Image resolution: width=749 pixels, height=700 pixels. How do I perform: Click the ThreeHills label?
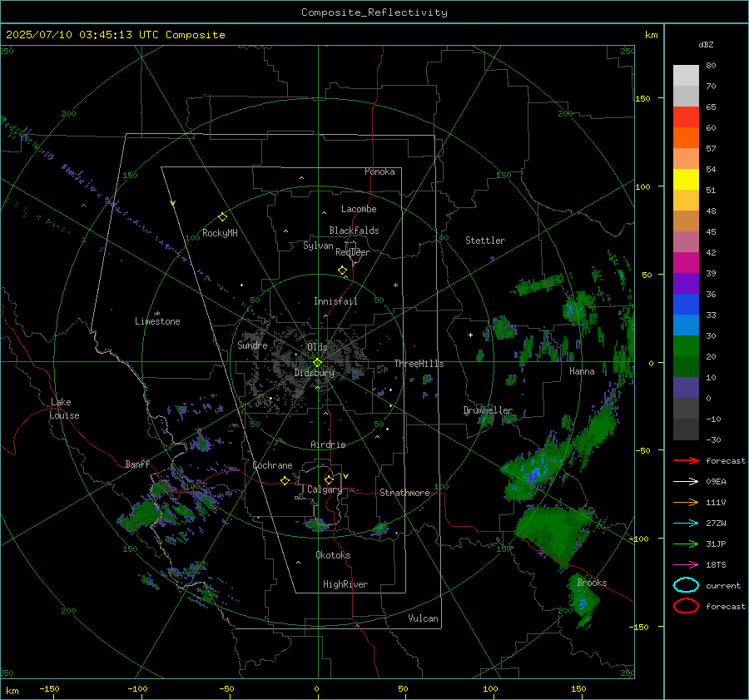pyautogui.click(x=419, y=364)
